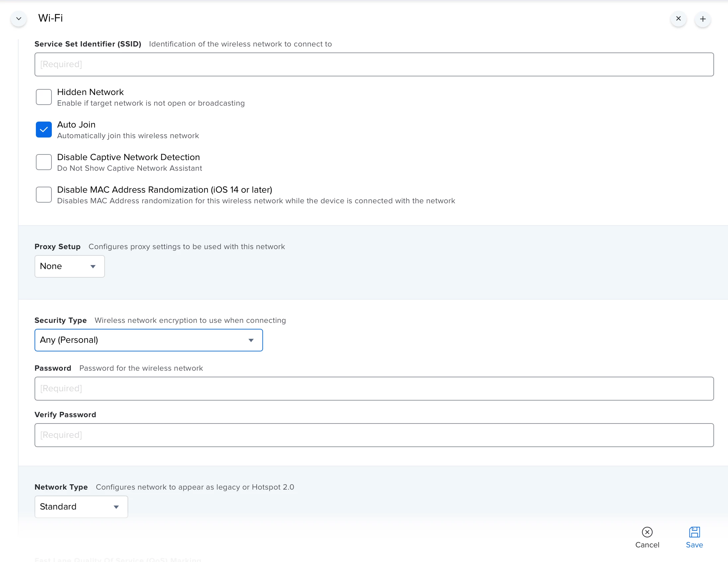Click the Verify Password field

374,435
